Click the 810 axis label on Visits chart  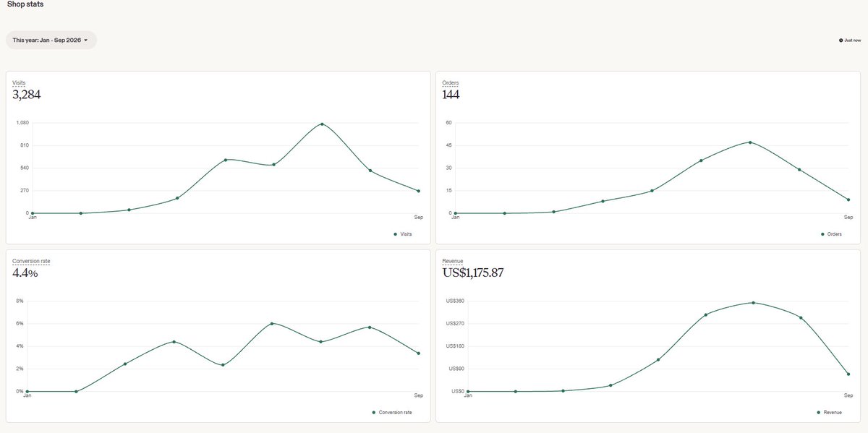[25, 145]
